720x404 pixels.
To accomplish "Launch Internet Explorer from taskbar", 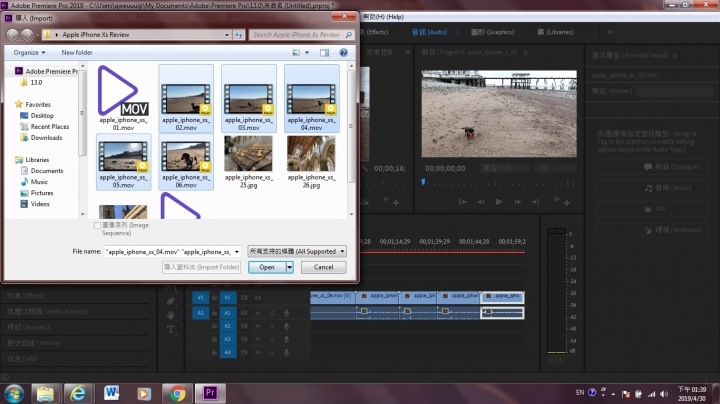I will click(78, 393).
